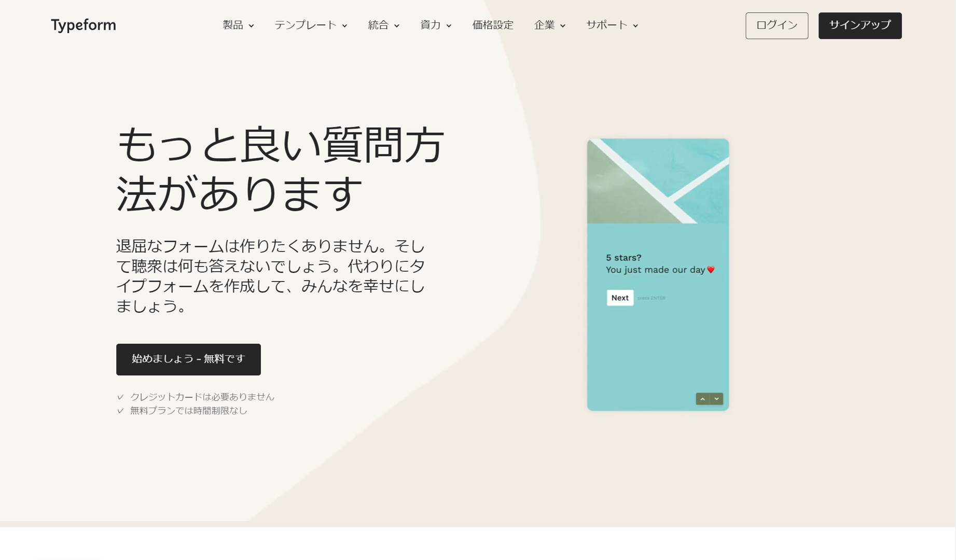Click the down arrow in form preview
Image resolution: width=956 pixels, height=560 pixels.
point(716,399)
